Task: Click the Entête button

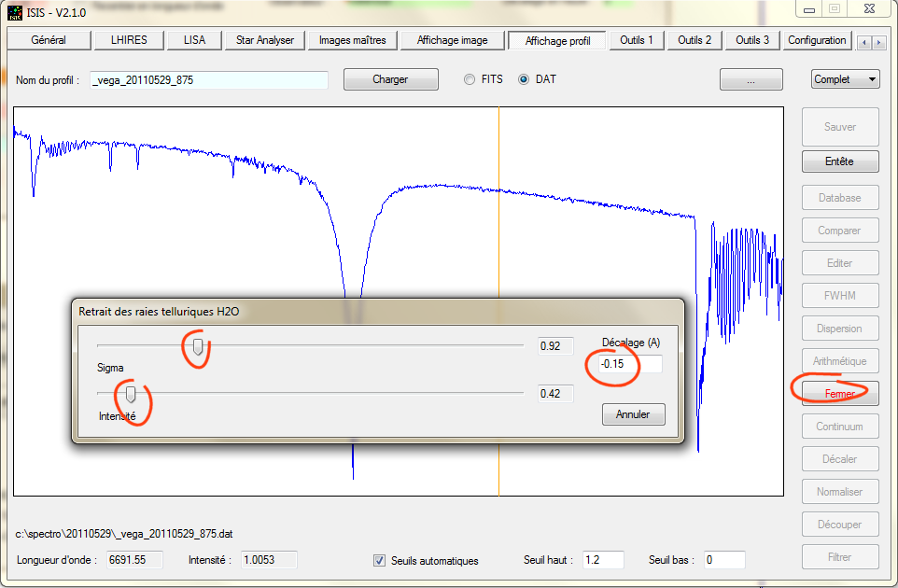Action: [x=840, y=161]
